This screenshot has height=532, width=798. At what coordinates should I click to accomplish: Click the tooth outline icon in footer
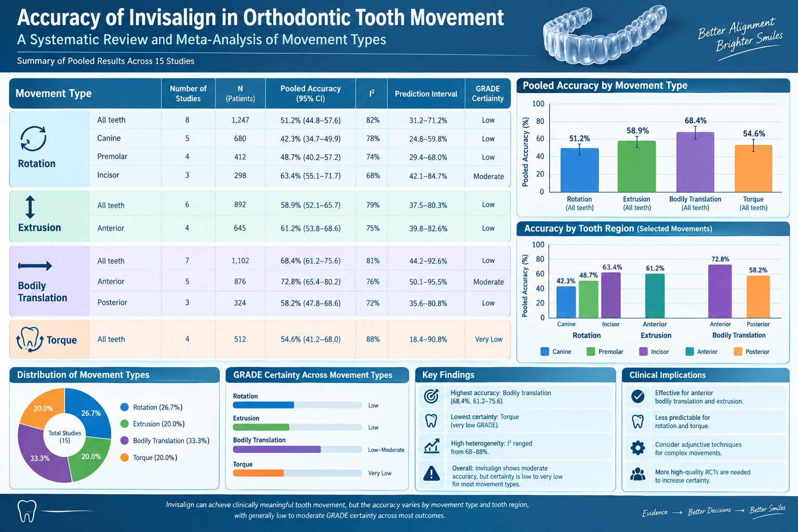27,511
